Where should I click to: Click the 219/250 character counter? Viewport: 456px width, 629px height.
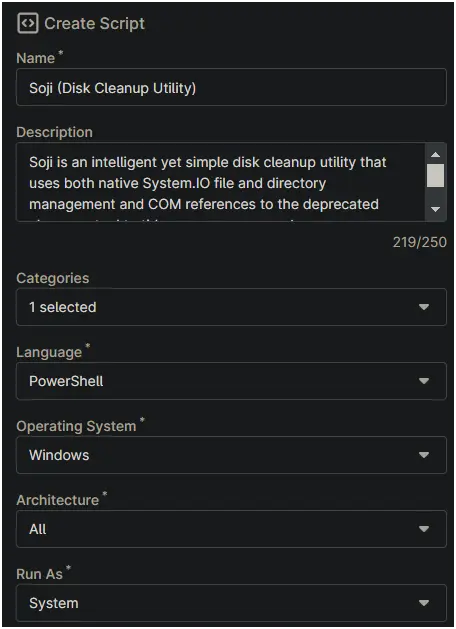click(x=420, y=242)
